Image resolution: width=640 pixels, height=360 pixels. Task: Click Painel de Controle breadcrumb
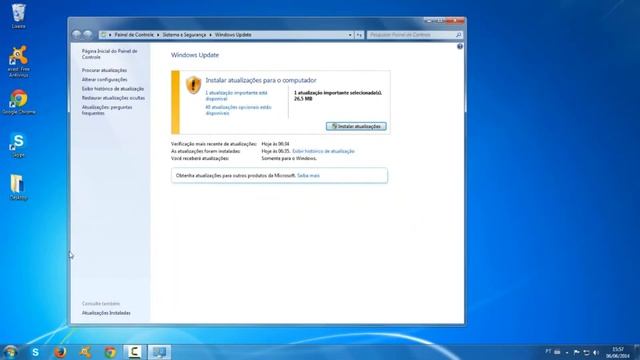[134, 35]
